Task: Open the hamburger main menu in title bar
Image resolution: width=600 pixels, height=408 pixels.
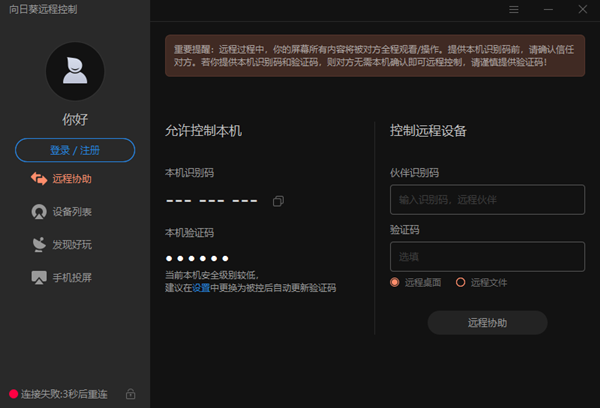Action: coord(514,9)
